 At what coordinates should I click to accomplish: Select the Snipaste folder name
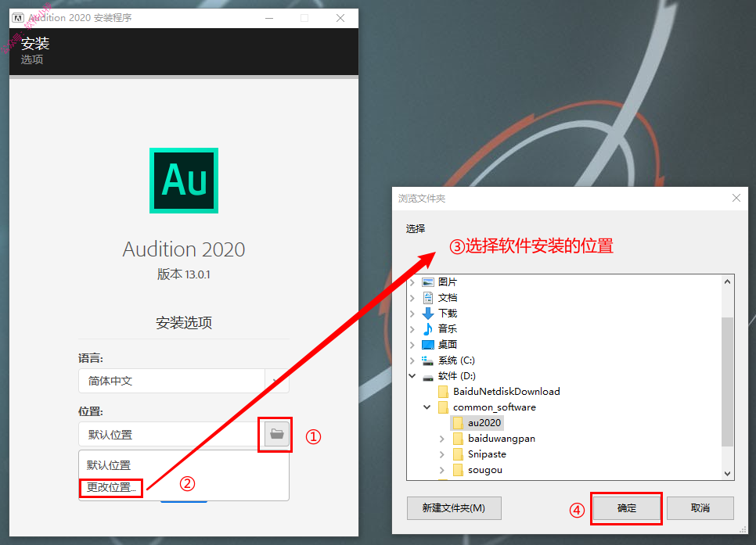pos(487,454)
